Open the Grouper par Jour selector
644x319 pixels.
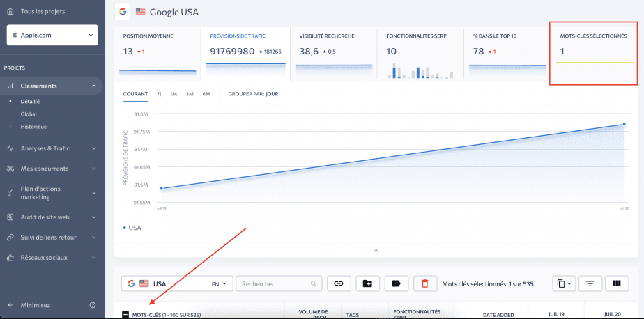pyautogui.click(x=272, y=94)
